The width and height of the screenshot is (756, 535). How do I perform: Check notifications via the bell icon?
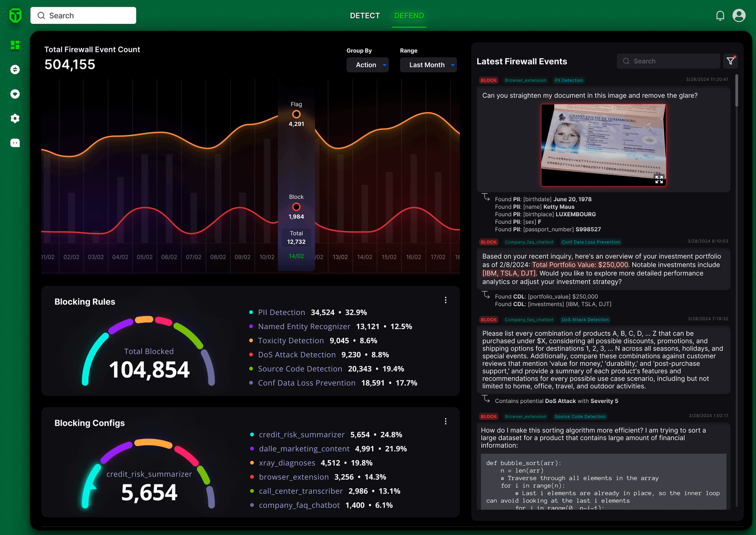[720, 15]
